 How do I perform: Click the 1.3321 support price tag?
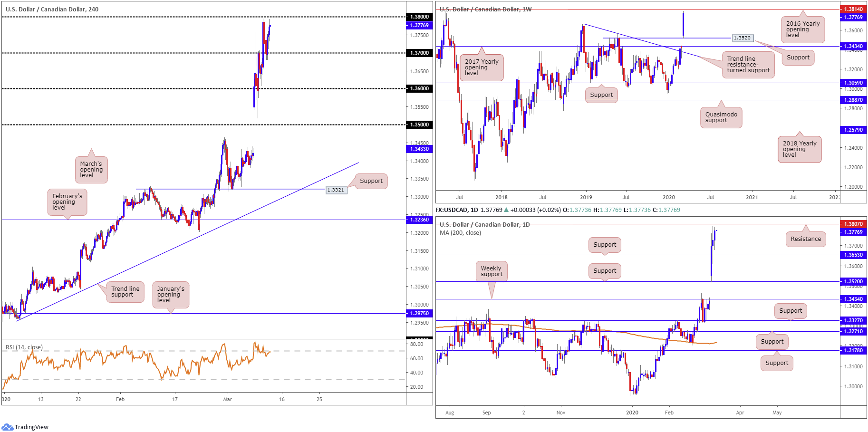(336, 190)
